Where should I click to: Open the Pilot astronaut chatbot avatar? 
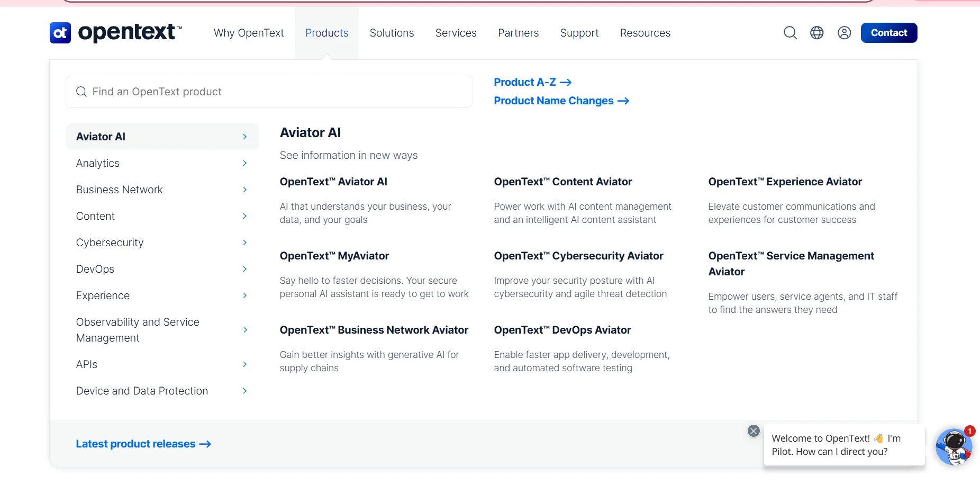click(x=954, y=447)
